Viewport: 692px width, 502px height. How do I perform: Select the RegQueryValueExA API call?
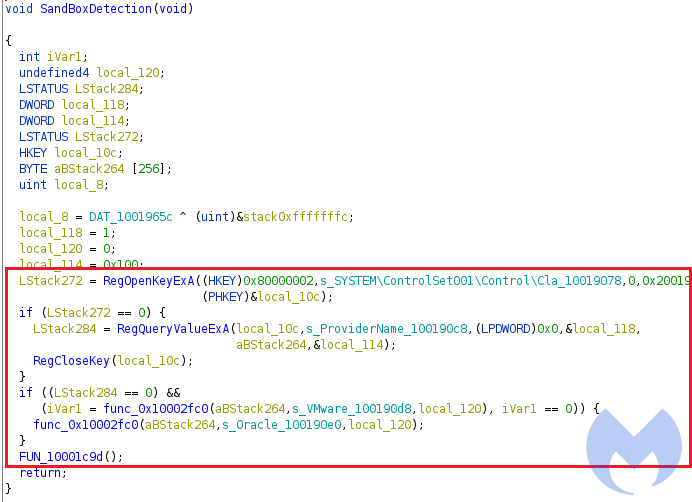[x=173, y=329]
